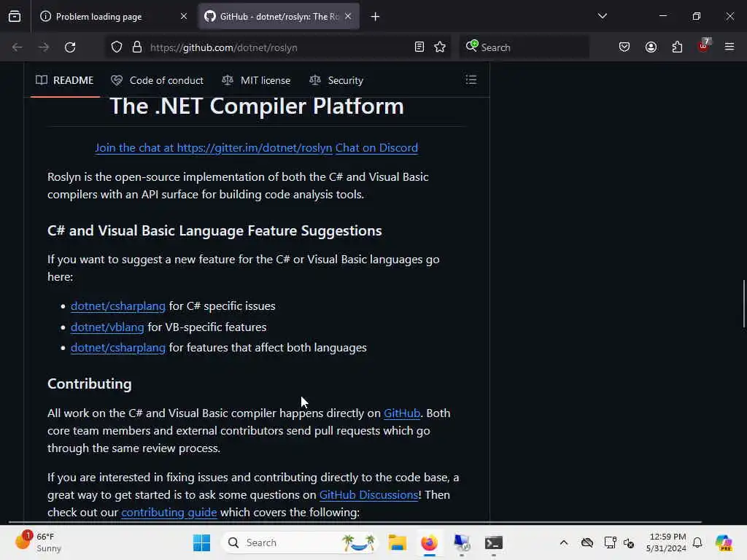The height and width of the screenshot is (560, 747).
Task: Click C# and Visual Basic Language Feature Suggestions heading
Action: (214, 231)
